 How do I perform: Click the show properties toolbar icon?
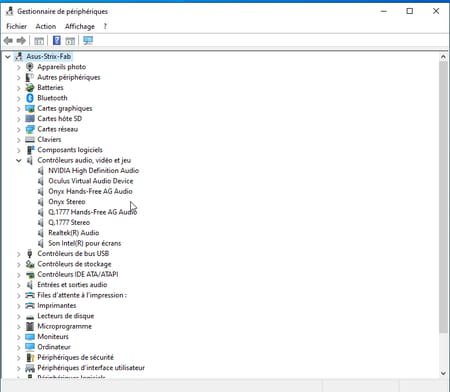[x=39, y=41]
